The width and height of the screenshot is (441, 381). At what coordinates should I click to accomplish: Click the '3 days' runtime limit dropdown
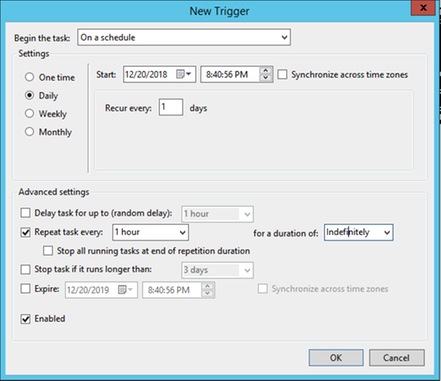[x=217, y=270]
